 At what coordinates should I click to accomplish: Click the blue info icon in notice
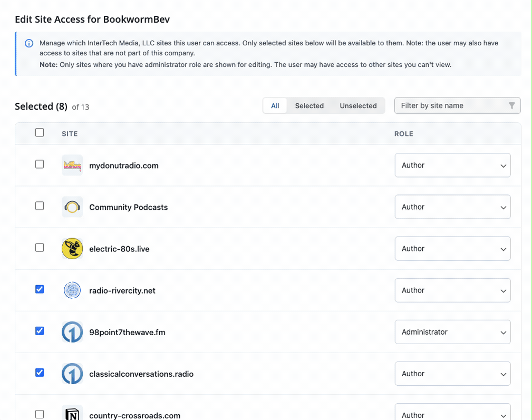click(29, 43)
